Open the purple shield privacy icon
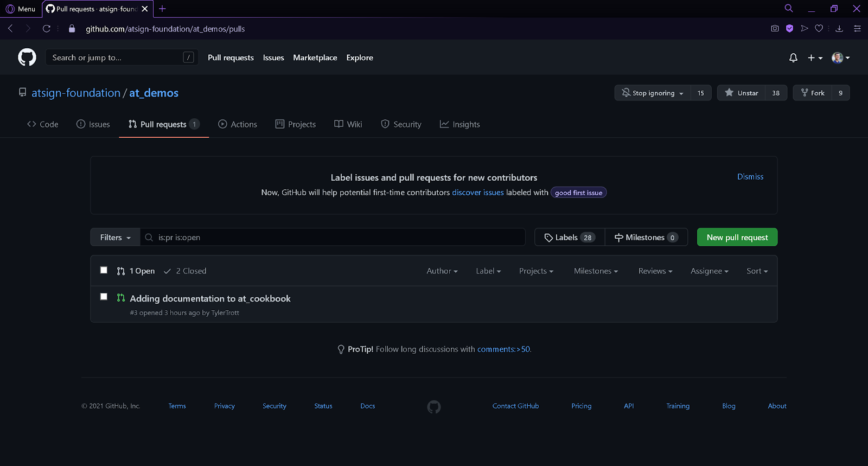Viewport: 868px width, 466px height. 789,29
